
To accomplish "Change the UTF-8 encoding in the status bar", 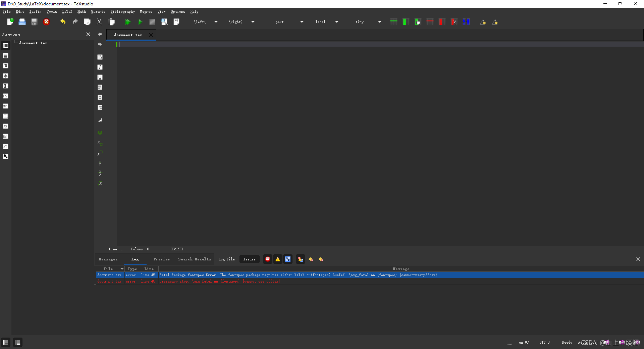I will click(x=544, y=342).
